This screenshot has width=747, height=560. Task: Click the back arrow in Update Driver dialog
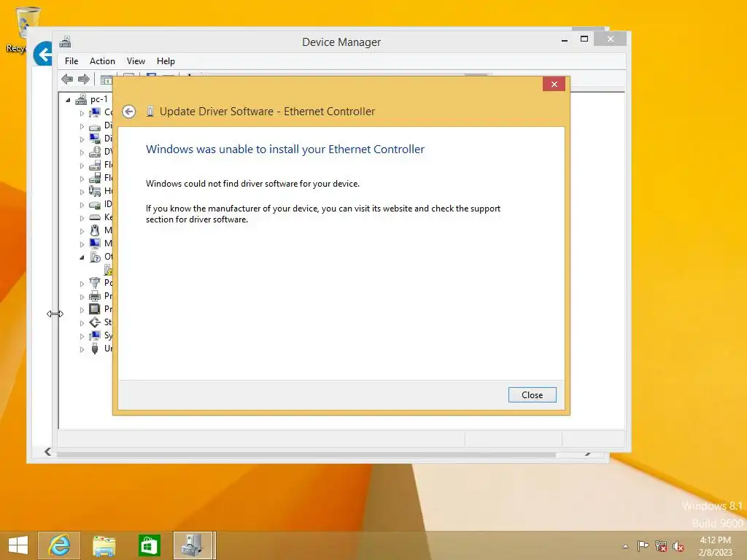coord(128,112)
